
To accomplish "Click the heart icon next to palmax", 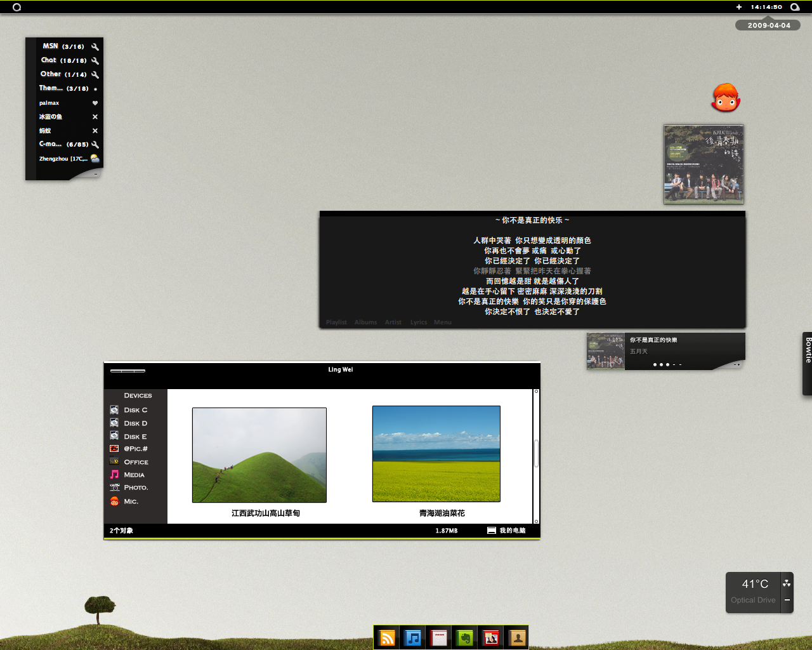I will click(95, 103).
